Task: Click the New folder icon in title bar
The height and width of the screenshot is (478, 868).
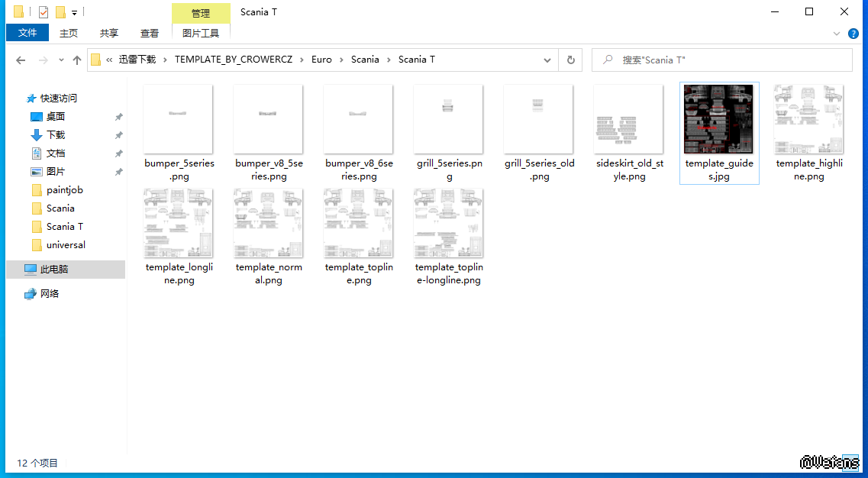Action: click(60, 12)
